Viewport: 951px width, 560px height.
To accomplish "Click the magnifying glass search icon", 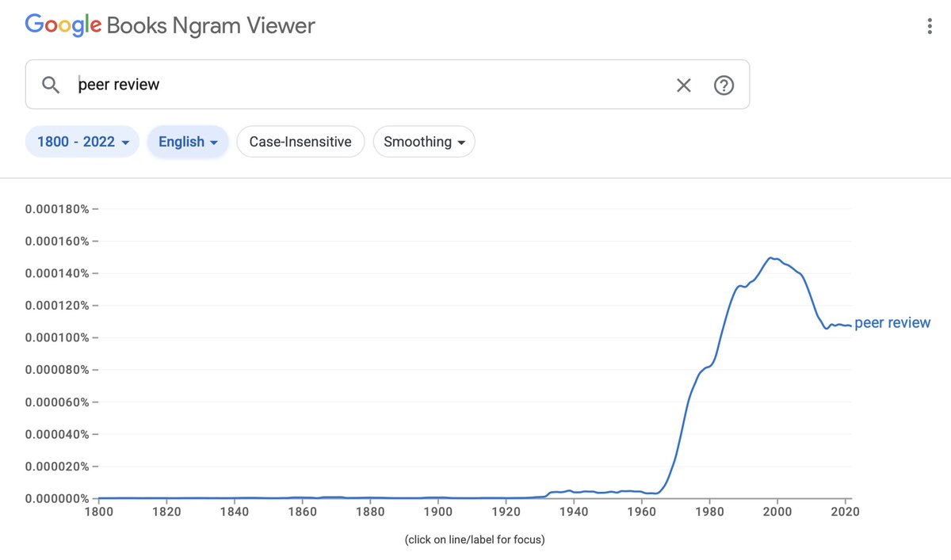I will [51, 85].
